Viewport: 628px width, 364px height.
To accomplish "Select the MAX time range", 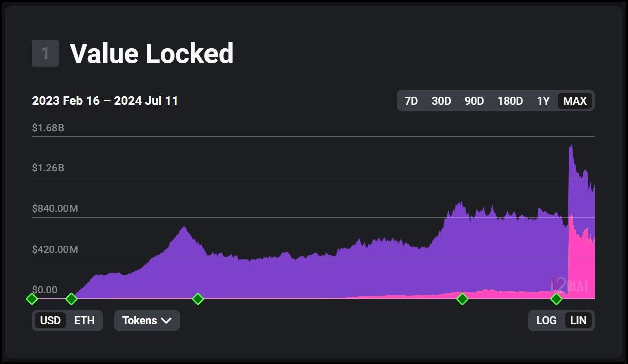I will (575, 101).
